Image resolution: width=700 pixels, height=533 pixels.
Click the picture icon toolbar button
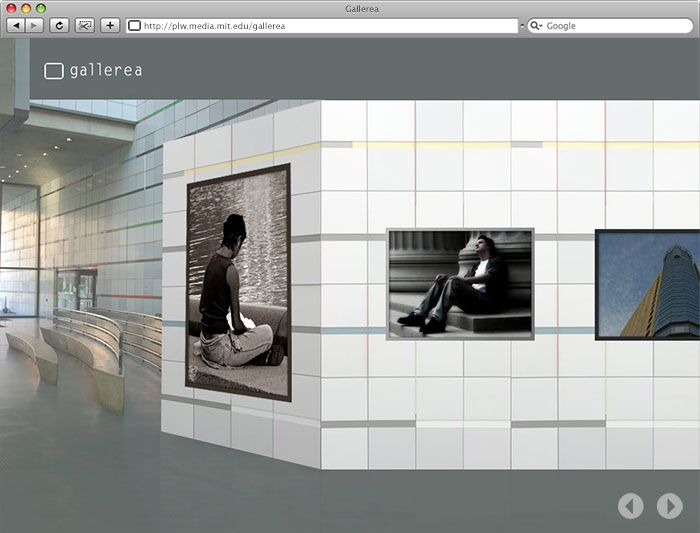point(85,25)
